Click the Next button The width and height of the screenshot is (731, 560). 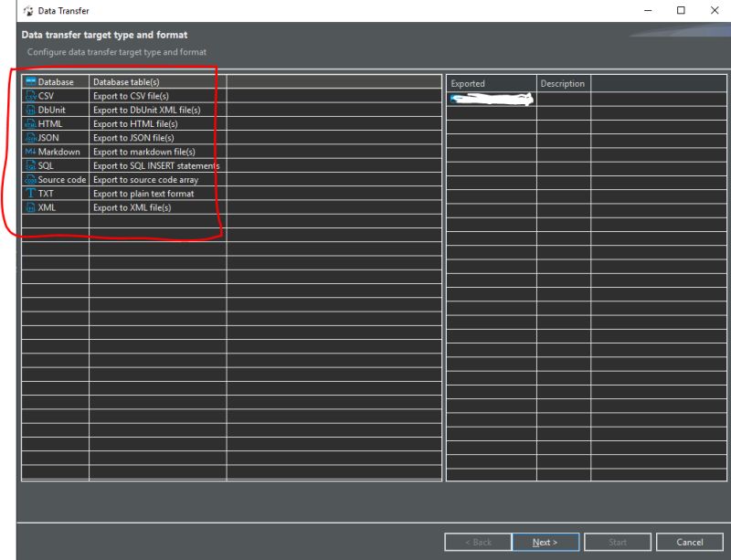545,541
